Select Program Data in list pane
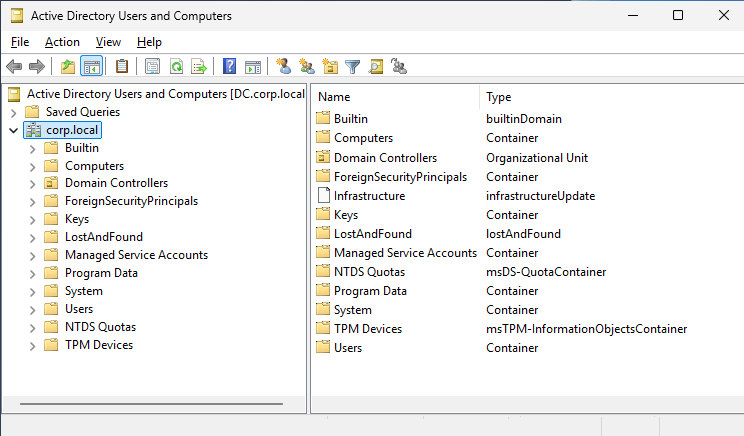The width and height of the screenshot is (744, 436). pos(370,291)
